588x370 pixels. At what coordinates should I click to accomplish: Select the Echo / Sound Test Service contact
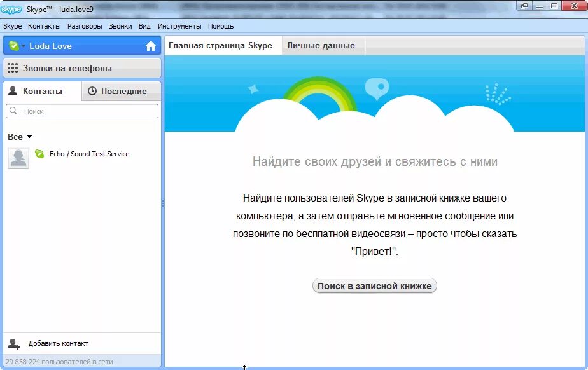pyautogui.click(x=82, y=158)
